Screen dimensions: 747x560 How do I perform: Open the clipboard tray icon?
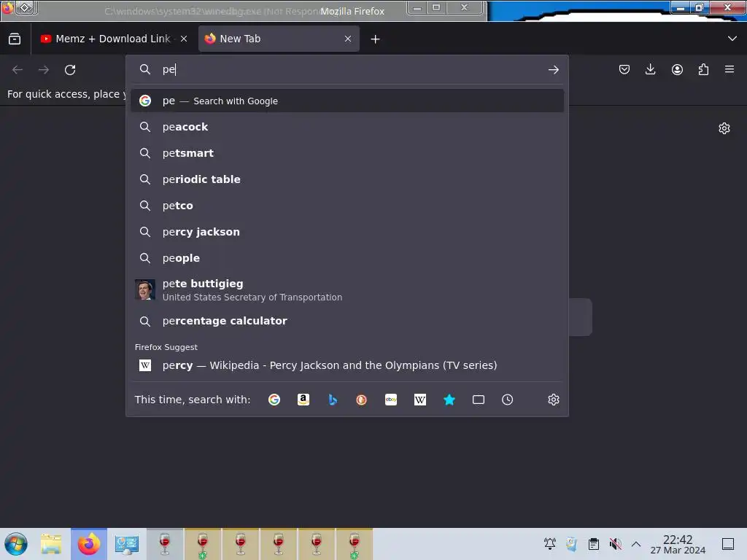(593, 544)
